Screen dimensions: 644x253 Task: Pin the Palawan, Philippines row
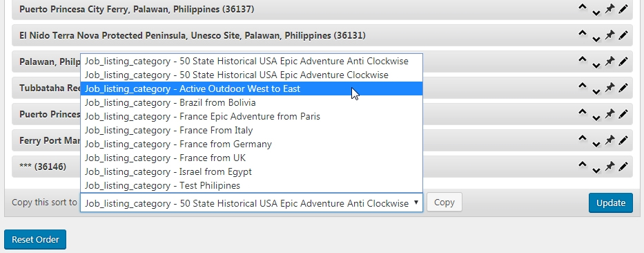pos(609,62)
